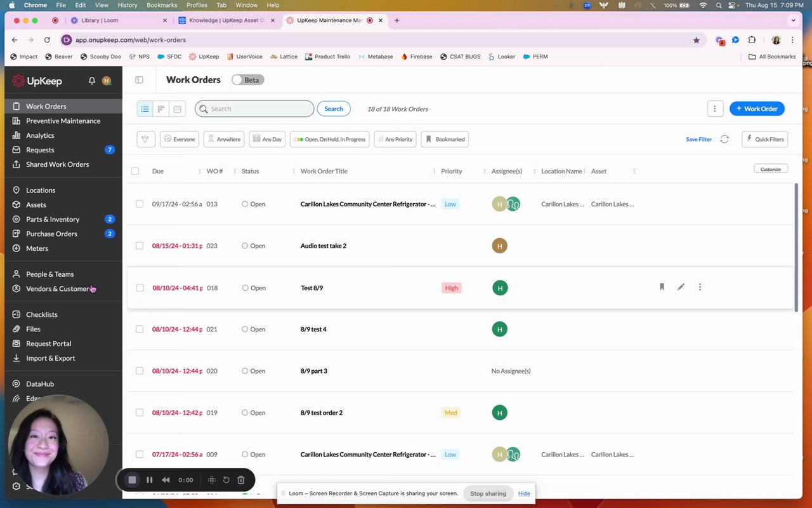
Task: Click the blue + Work Order button
Action: tap(757, 109)
